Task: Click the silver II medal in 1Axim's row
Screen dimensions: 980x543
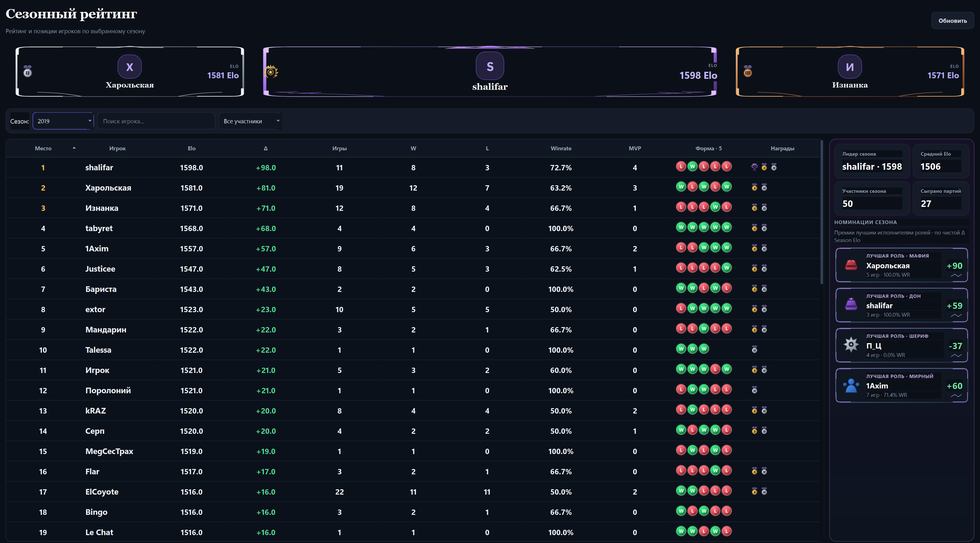Action: pyautogui.click(x=764, y=248)
